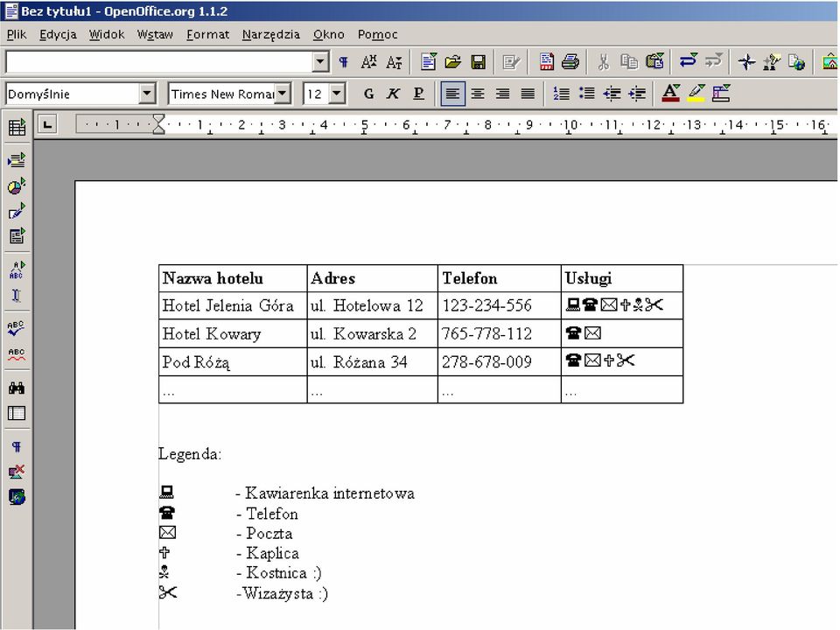840x630 pixels.
Task: Increase indent of the paragraph
Action: coord(637,94)
